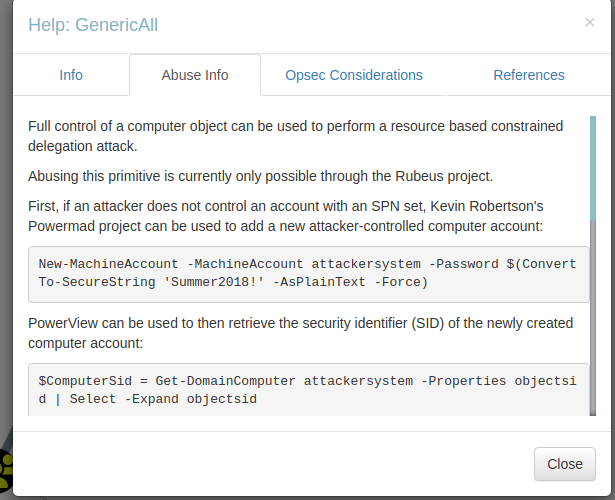Click the sentence mentioning the Rubeus project
Screen dimensions: 615x500
pyautogui.click(x=260, y=176)
